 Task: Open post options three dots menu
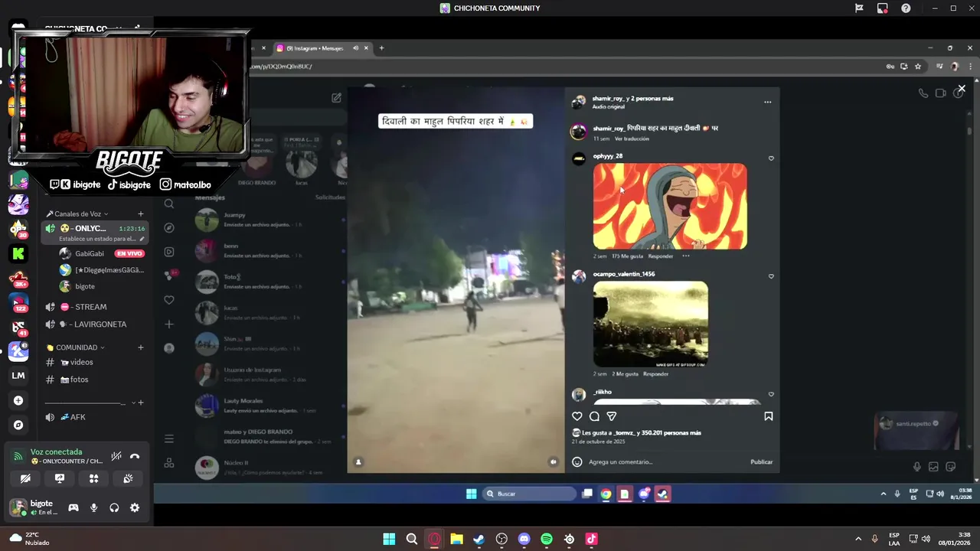pos(767,102)
